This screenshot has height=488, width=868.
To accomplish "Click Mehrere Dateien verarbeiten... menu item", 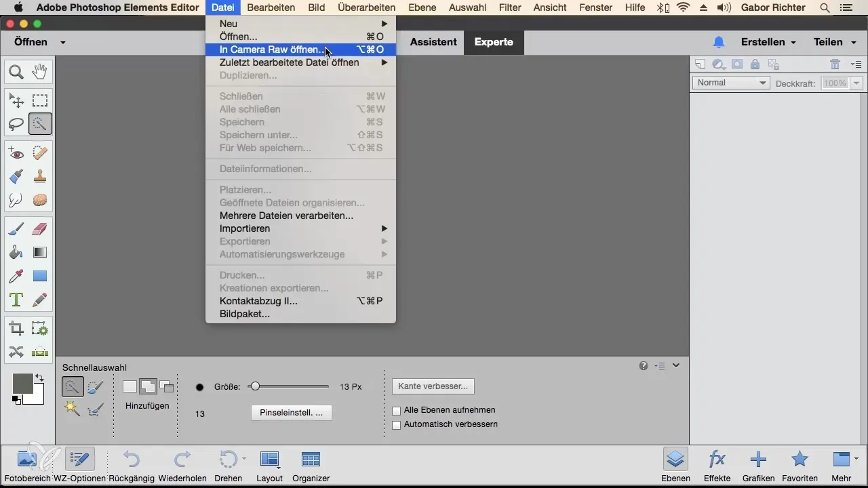I will tap(300, 216).
